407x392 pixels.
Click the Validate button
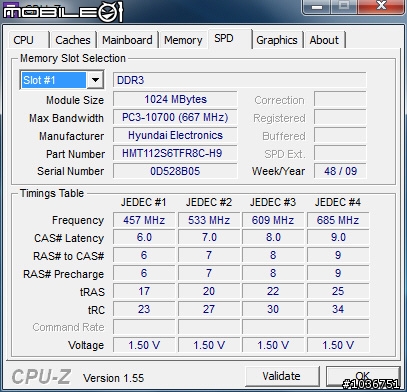click(282, 376)
